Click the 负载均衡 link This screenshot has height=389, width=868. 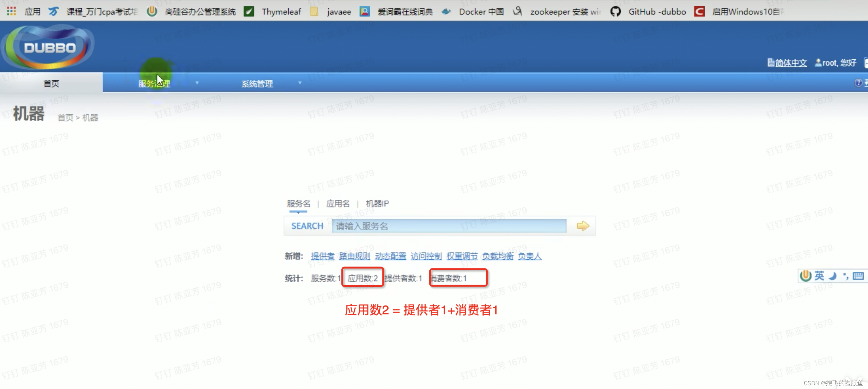click(x=498, y=256)
